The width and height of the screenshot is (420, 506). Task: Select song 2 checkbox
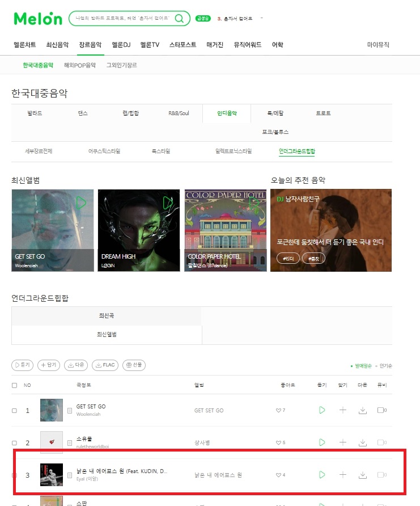14,442
